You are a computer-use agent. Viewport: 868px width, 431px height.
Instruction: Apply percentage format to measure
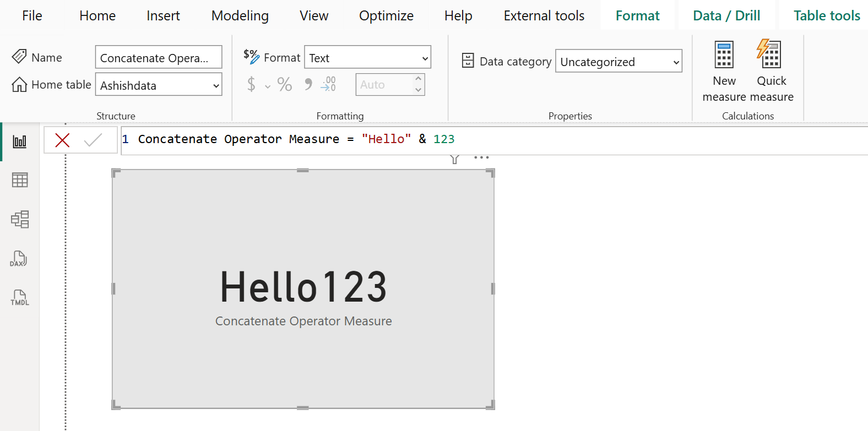point(284,84)
